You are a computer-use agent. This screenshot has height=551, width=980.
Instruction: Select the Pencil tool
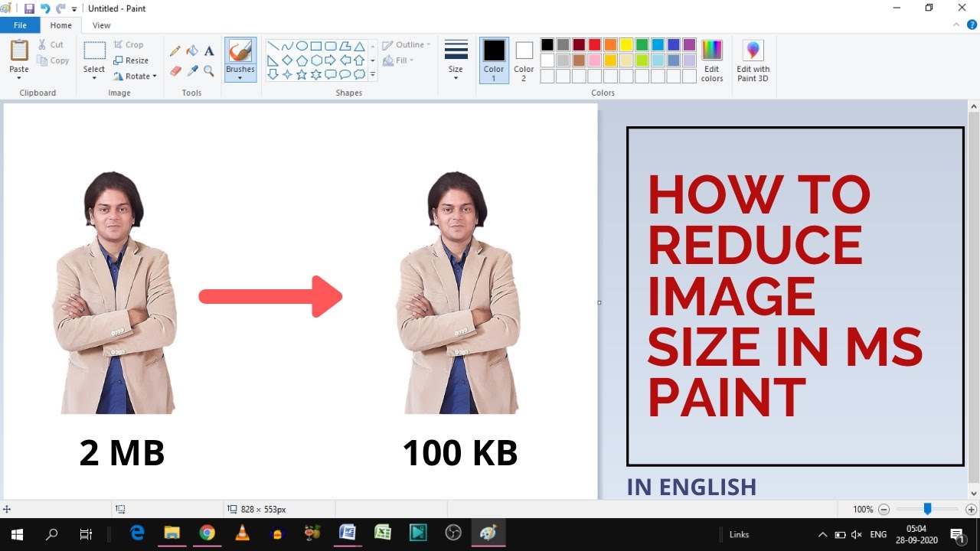[175, 51]
